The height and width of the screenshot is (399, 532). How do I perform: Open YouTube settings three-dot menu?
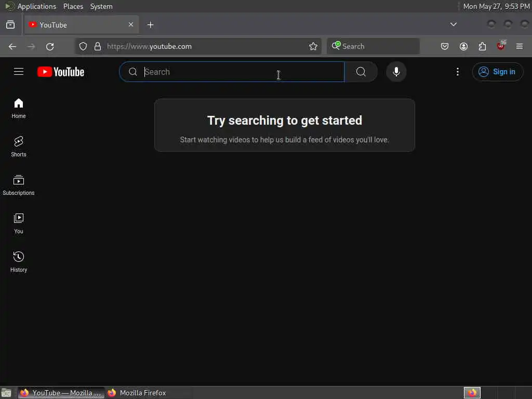click(458, 72)
